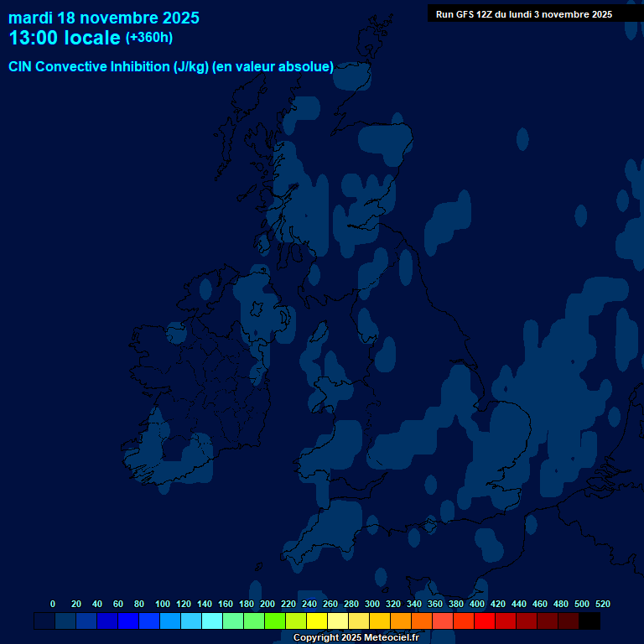Click the CIN Convective Inhibition title
This screenshot has height=644, width=644.
pyautogui.click(x=171, y=67)
